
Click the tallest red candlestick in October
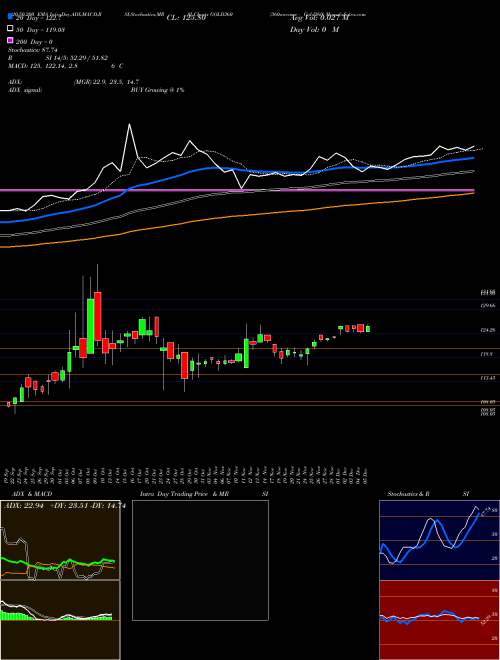[98, 316]
